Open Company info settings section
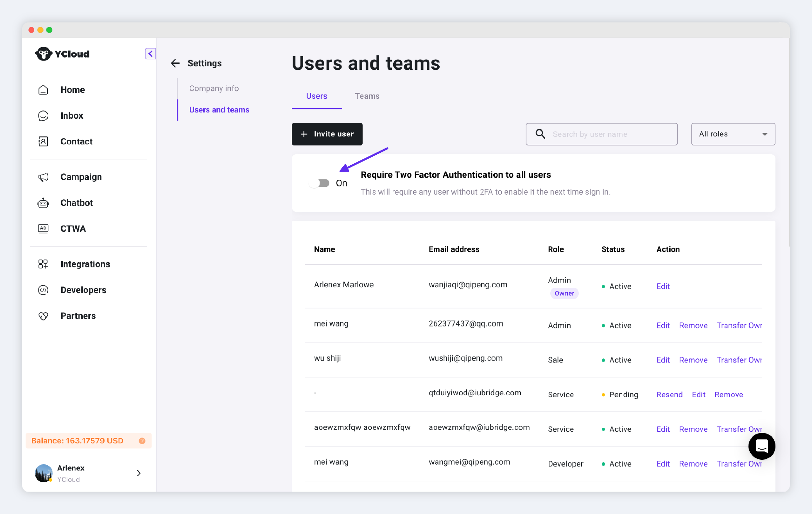 [214, 88]
